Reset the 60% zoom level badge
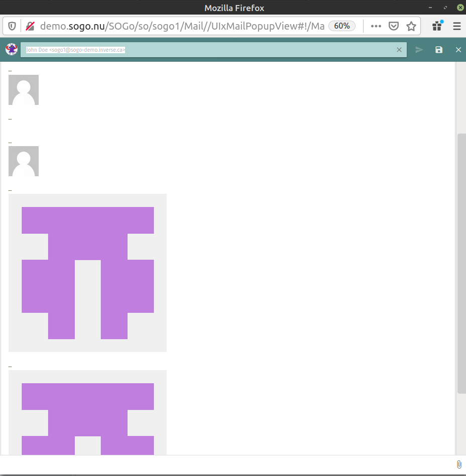Image resolution: width=466 pixels, height=476 pixels. point(342,26)
